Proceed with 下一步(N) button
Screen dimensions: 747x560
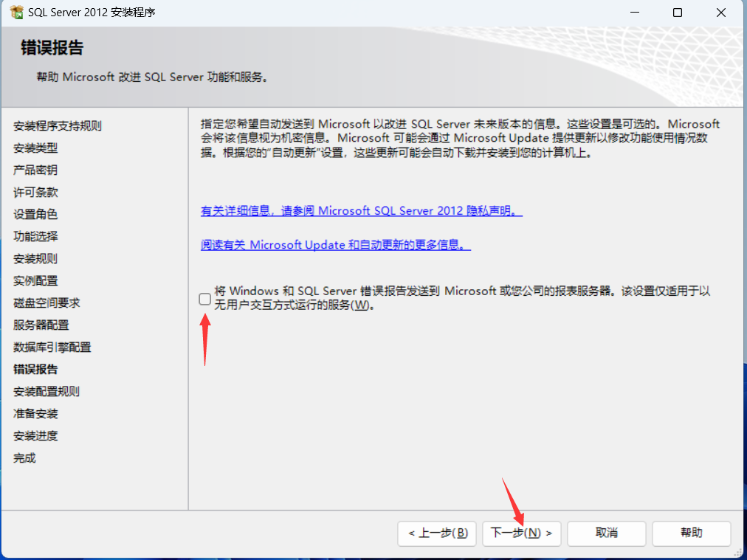522,533
